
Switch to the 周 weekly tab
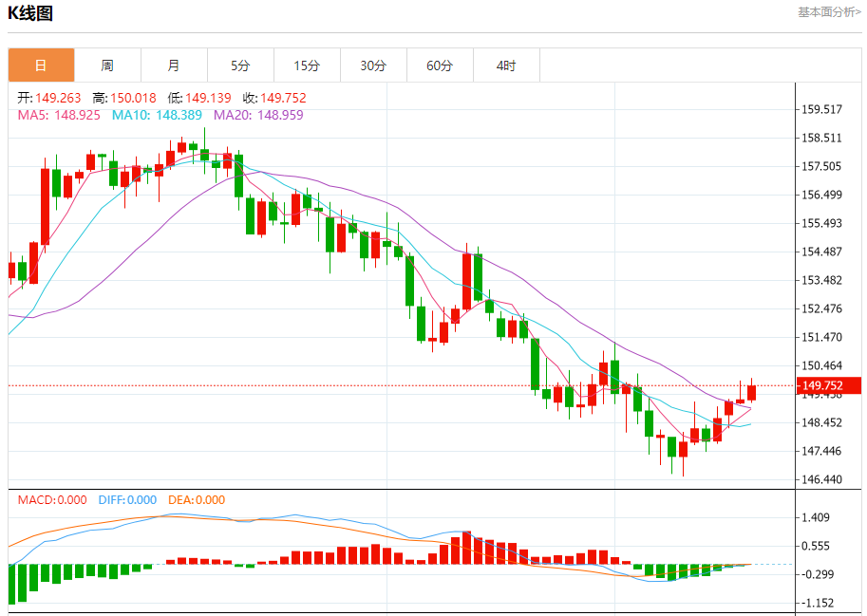pyautogui.click(x=107, y=65)
